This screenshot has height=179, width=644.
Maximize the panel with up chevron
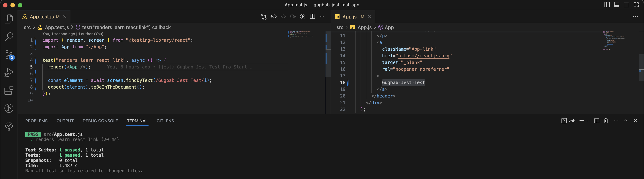point(626,121)
